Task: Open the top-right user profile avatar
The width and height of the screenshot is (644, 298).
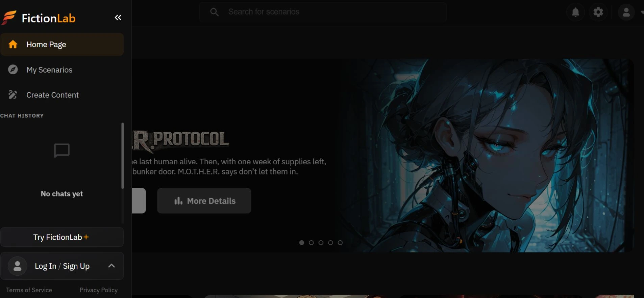Action: (626, 12)
